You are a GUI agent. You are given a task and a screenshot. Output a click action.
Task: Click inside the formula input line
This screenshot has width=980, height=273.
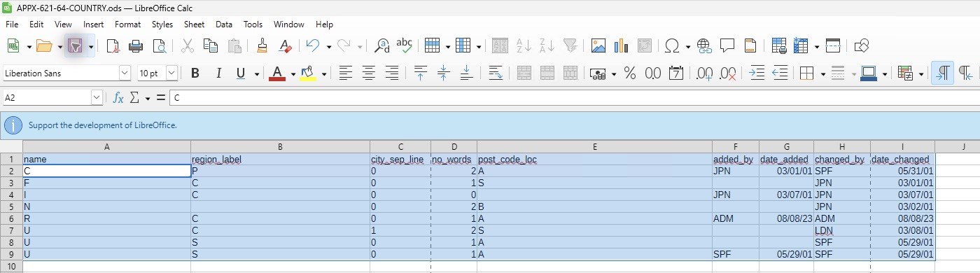pyautogui.click(x=574, y=99)
